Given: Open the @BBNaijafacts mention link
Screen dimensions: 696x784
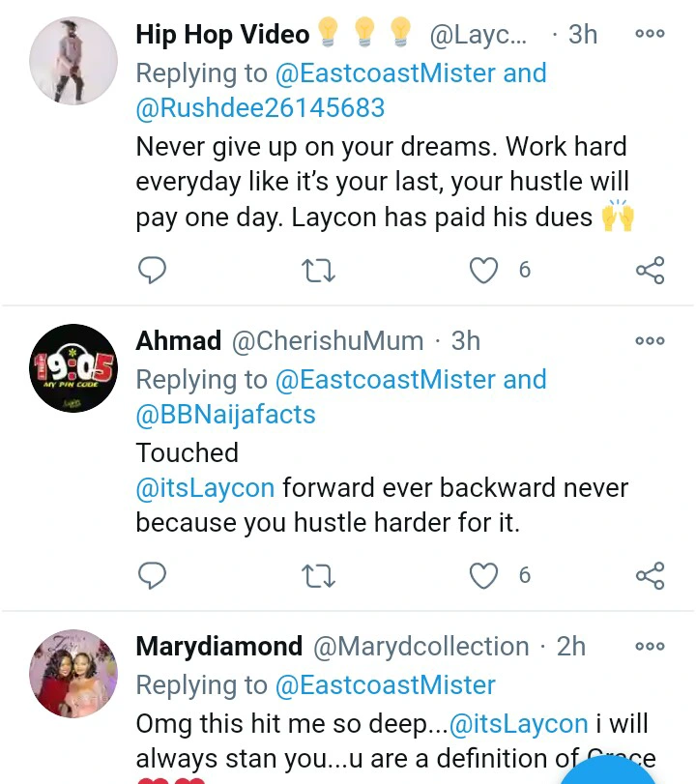Looking at the screenshot, I should coord(225,414).
